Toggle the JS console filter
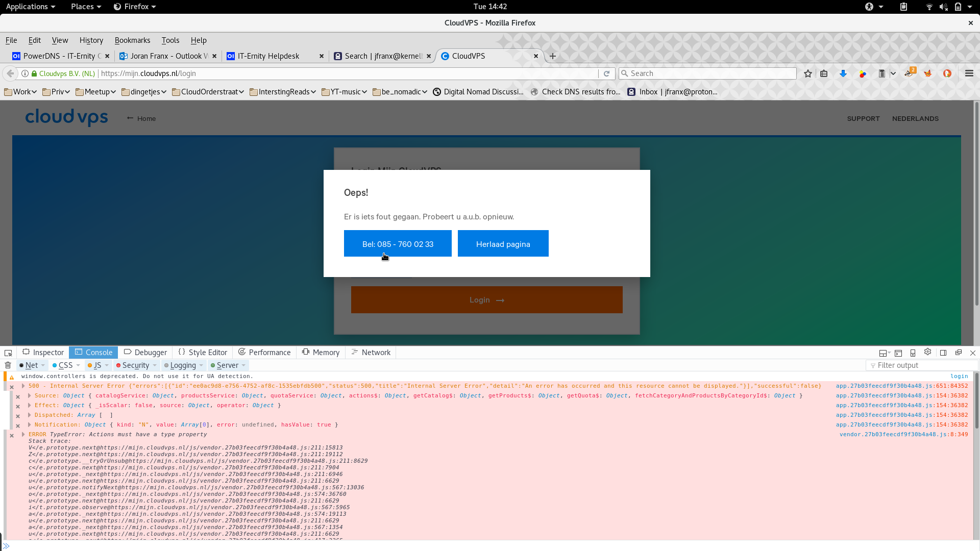 click(97, 365)
